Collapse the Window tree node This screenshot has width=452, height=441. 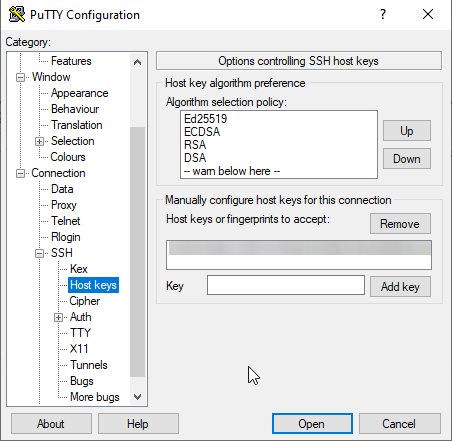click(x=20, y=77)
